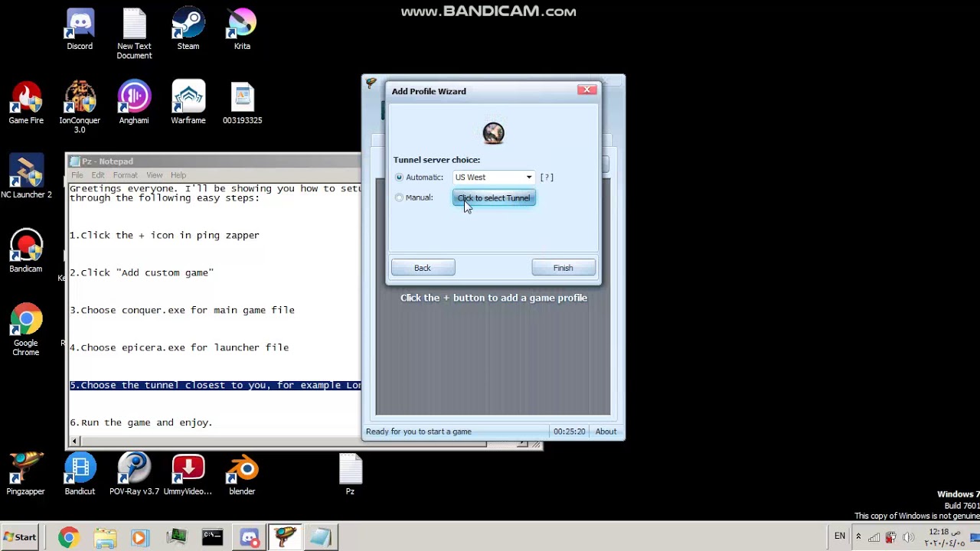This screenshot has width=980, height=551.
Task: Open the Warframe desktop shortcut
Action: coord(188,103)
